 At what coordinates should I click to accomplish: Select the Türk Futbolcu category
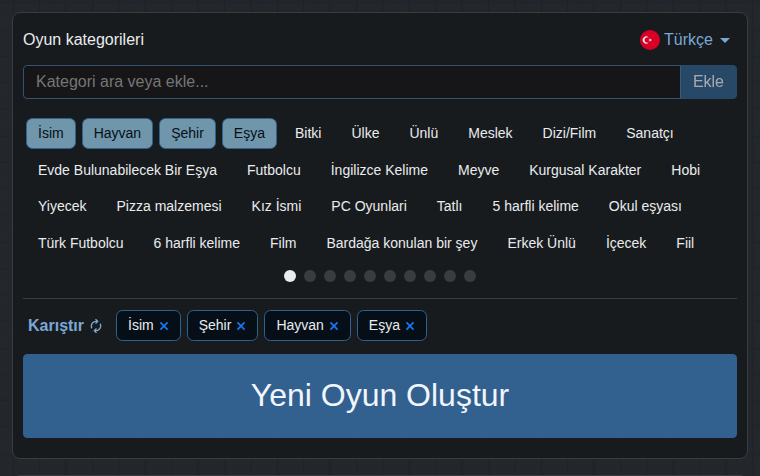(80, 243)
